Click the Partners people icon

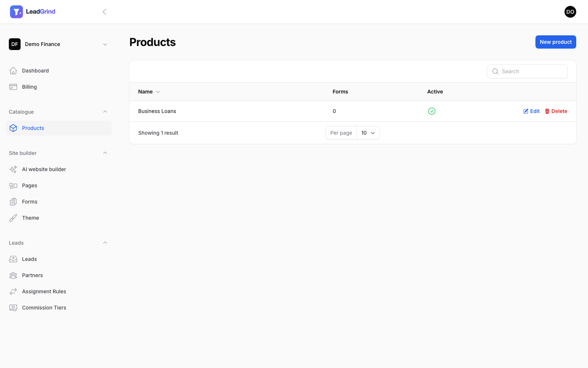pos(13,275)
